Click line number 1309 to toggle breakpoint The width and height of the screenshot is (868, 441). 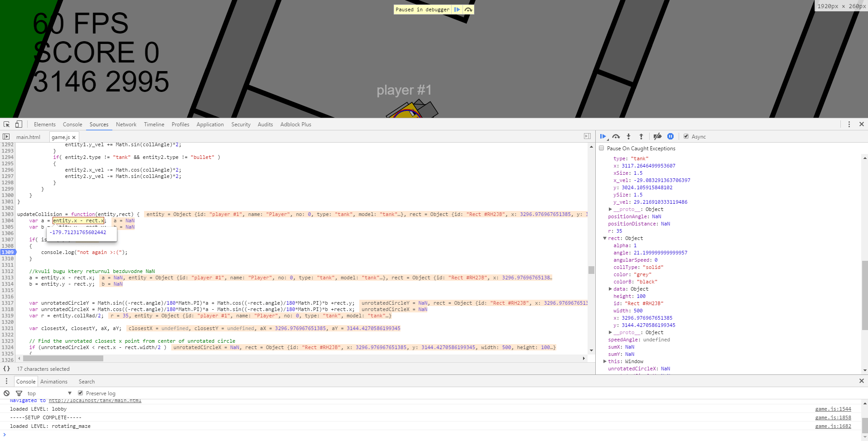7,252
